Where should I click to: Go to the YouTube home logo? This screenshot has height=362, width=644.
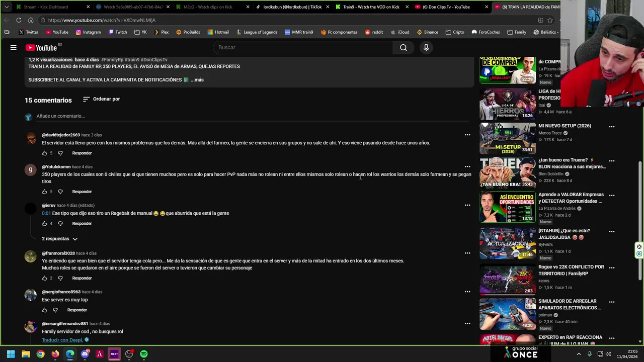tap(41, 48)
